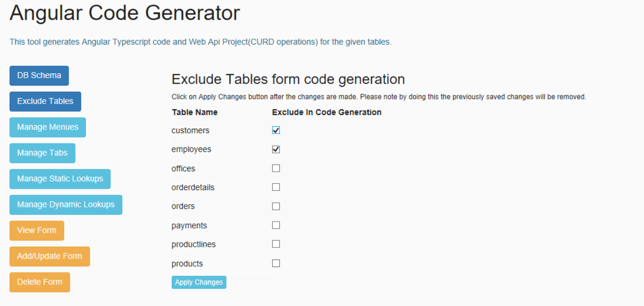Exclude the payments table via checkbox
Image resolution: width=644 pixels, height=306 pixels.
point(276,225)
